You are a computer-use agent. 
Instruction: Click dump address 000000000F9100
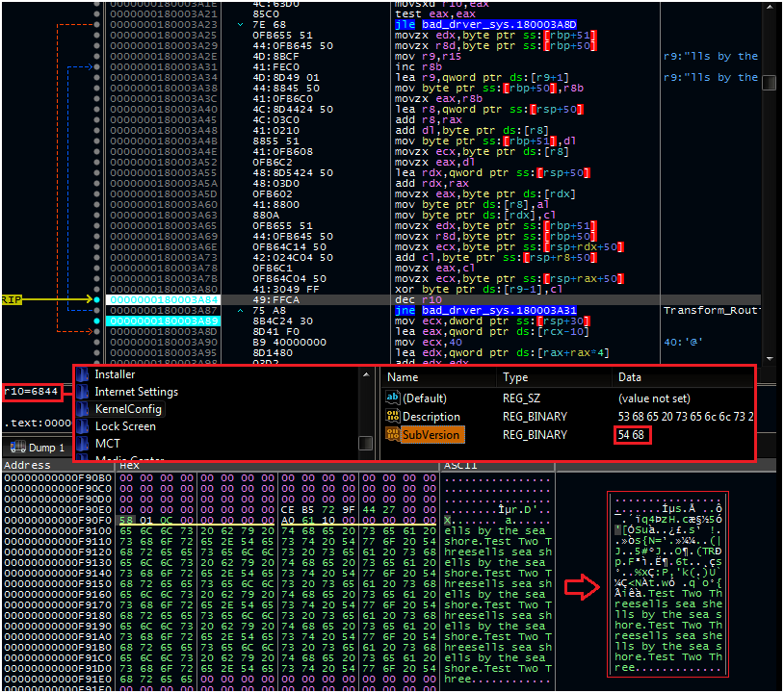58,530
